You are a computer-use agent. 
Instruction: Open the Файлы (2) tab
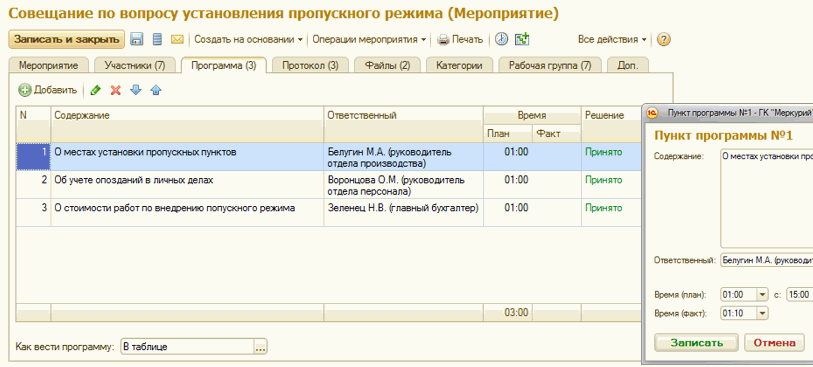(387, 66)
